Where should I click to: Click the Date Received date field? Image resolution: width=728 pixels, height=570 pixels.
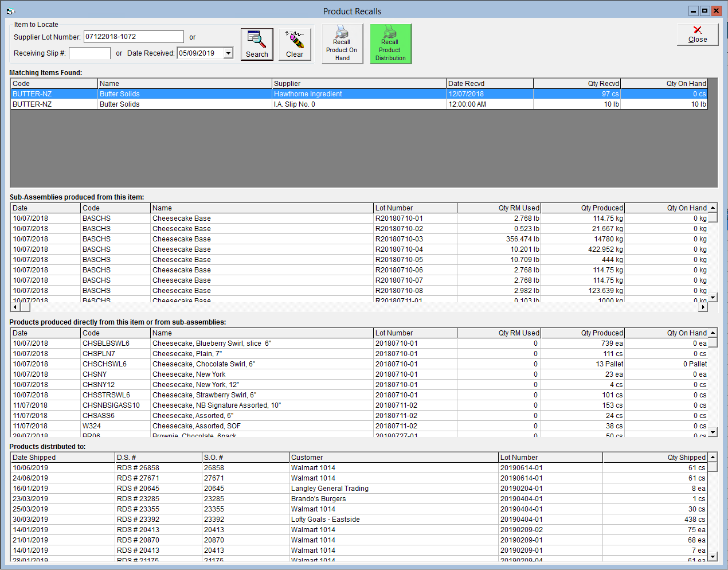tap(200, 53)
